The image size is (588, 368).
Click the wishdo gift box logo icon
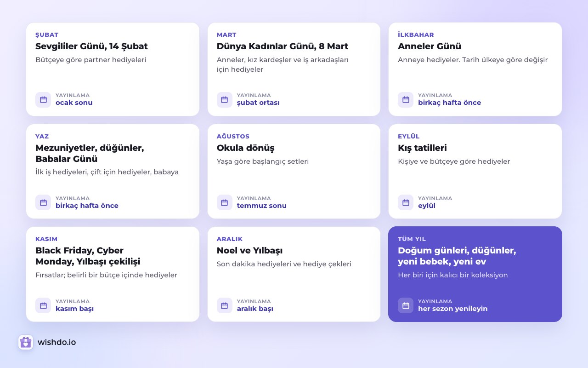pos(26,342)
